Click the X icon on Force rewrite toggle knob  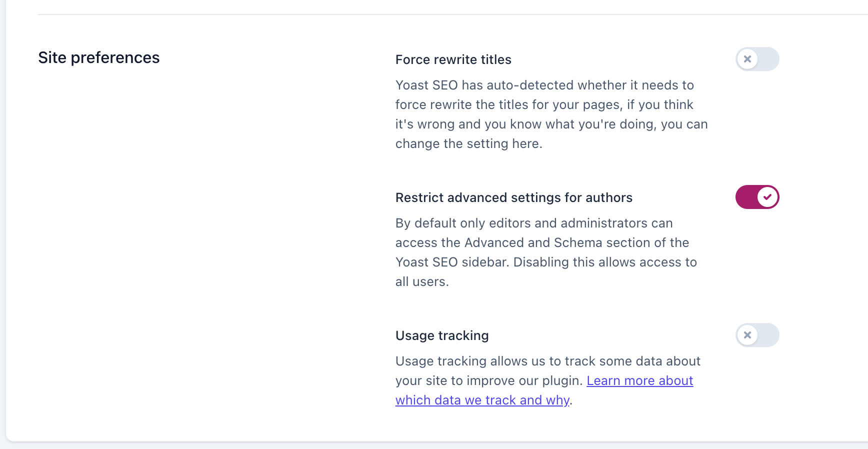(747, 59)
